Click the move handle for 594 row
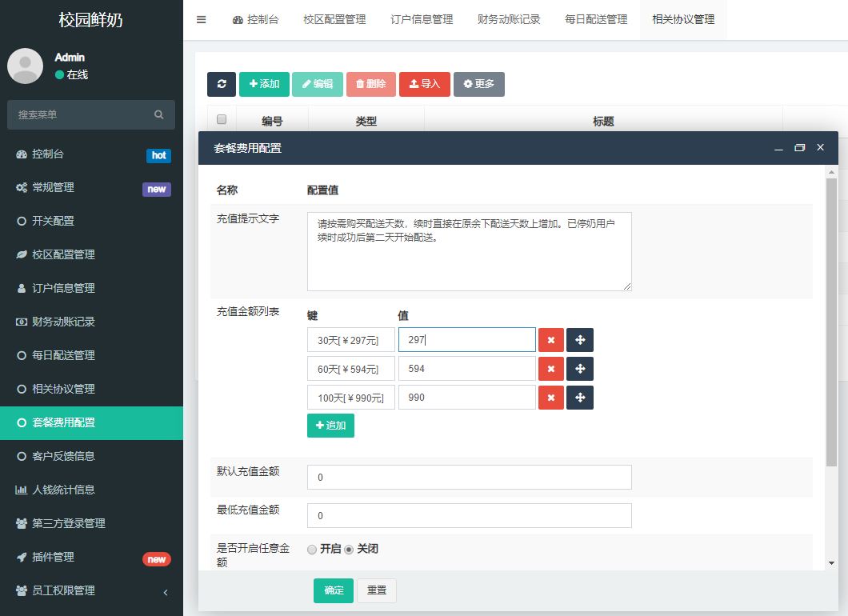This screenshot has width=848, height=616. click(580, 369)
